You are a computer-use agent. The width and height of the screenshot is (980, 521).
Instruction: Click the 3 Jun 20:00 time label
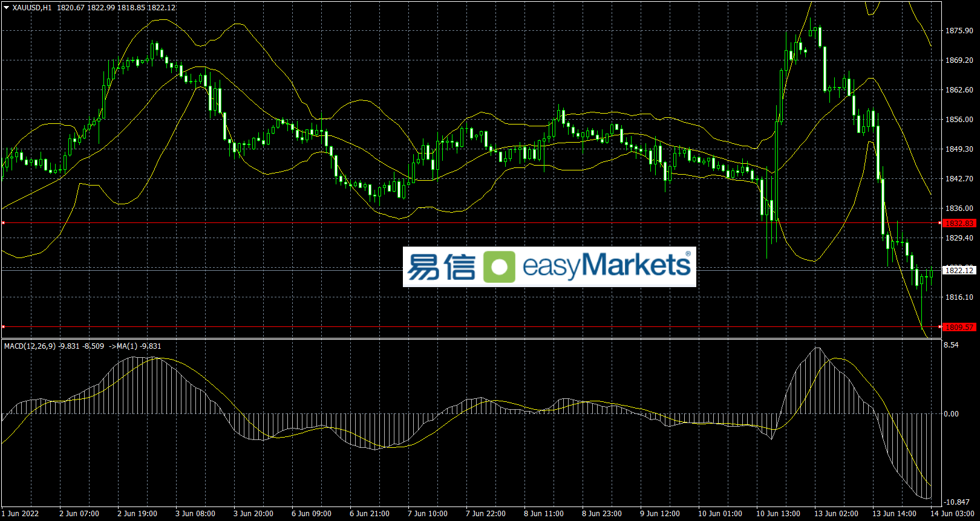click(x=253, y=514)
